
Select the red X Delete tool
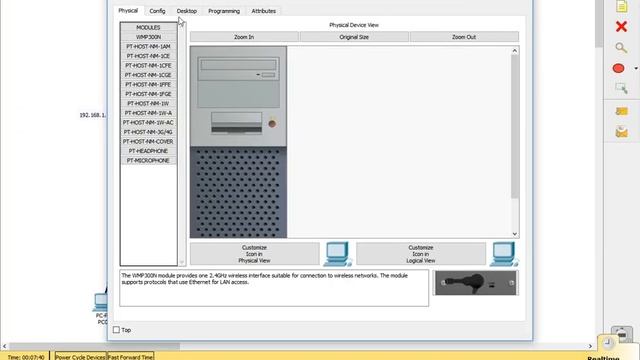621,27
